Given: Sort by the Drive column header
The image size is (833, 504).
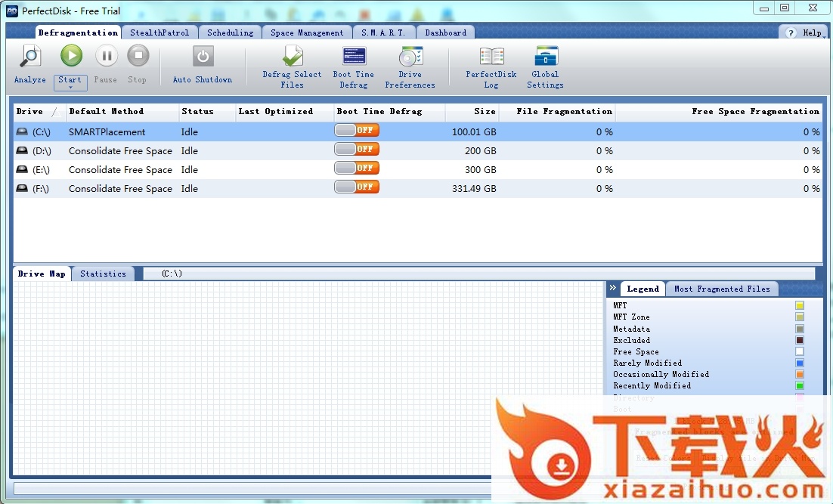Looking at the screenshot, I should [x=40, y=111].
